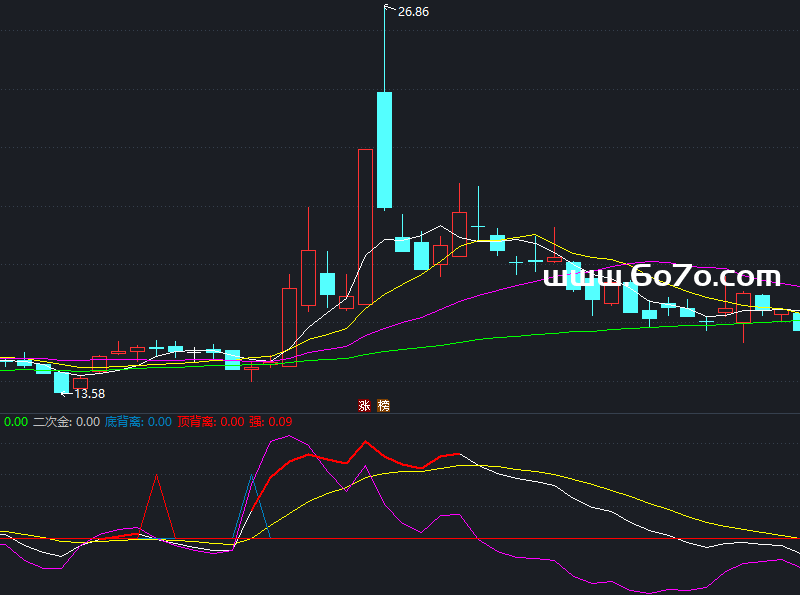Click the 26.86 high price label
The height and width of the screenshot is (595, 800).
click(x=413, y=12)
